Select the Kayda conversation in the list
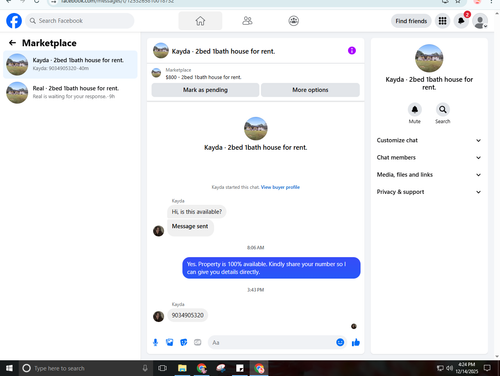This screenshot has height=376, width=500. 70,64
